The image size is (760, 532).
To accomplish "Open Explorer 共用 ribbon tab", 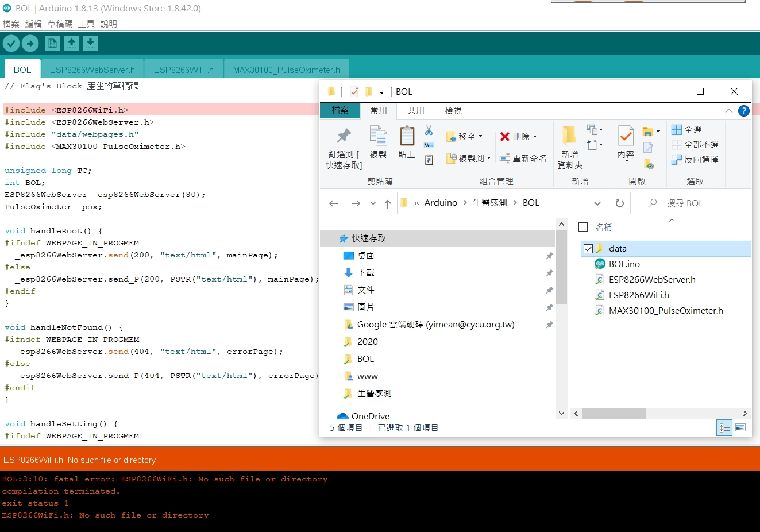I will pos(416,111).
